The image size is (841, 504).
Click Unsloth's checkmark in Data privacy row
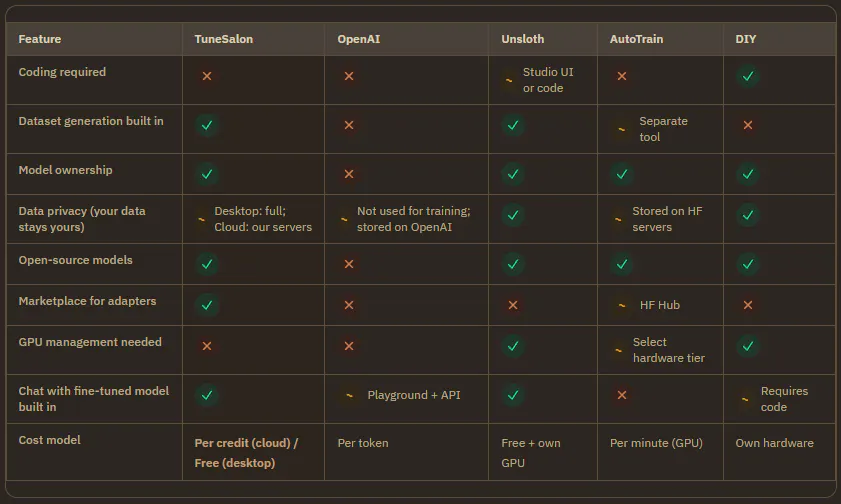point(513,215)
